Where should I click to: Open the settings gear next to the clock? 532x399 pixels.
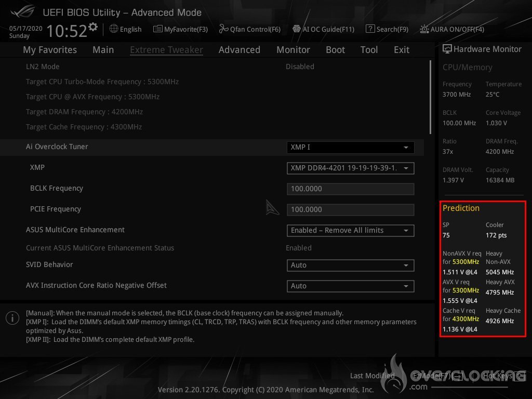point(93,27)
